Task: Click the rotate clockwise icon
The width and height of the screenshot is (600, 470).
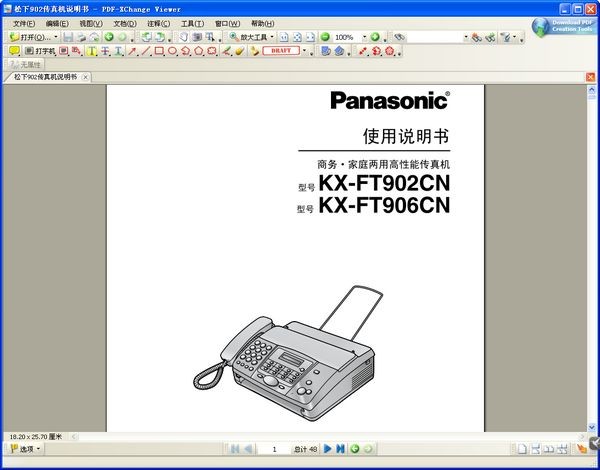Action: (x=160, y=37)
